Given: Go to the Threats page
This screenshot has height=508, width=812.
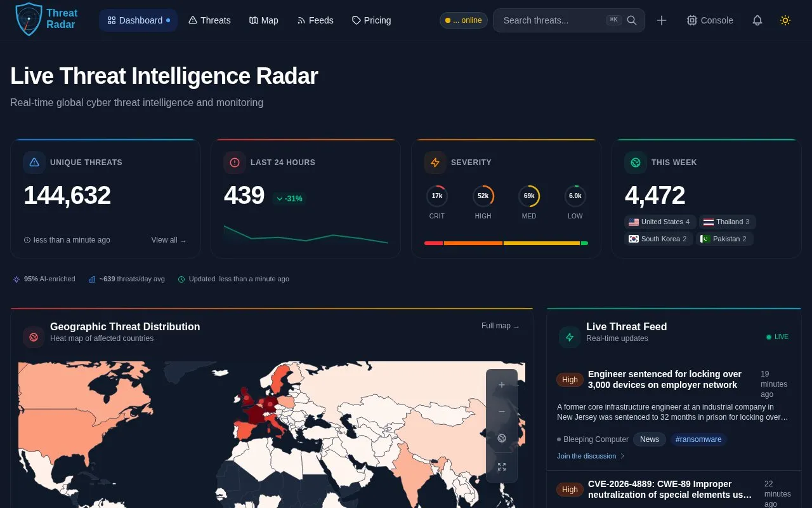Looking at the screenshot, I should [209, 20].
